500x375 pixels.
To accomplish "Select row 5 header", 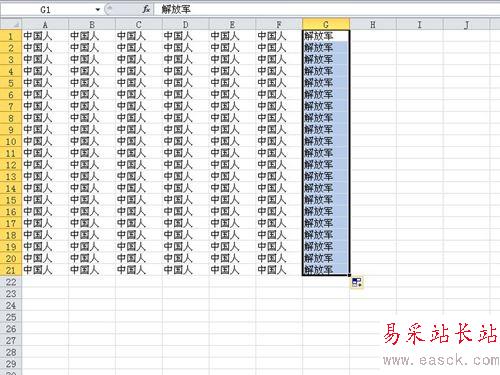I will 11,83.
